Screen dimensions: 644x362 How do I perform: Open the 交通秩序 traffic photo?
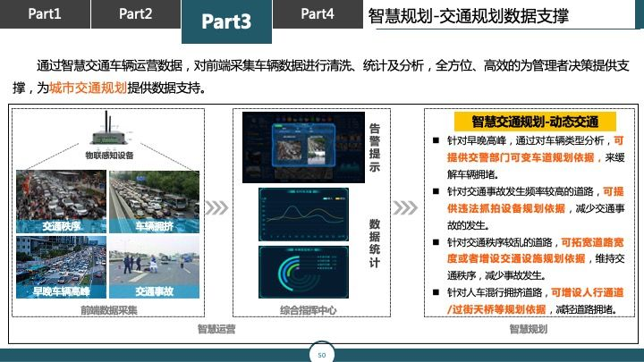61,201
